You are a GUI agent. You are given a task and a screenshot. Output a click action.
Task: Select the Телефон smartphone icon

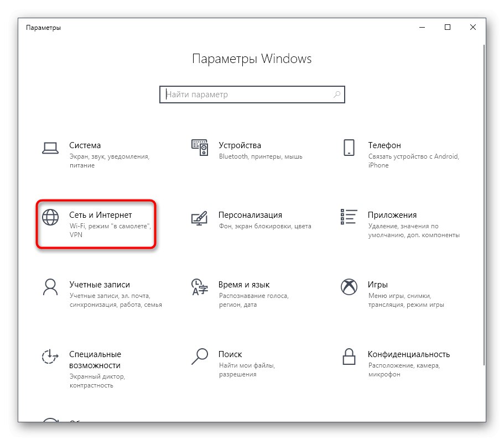click(349, 148)
